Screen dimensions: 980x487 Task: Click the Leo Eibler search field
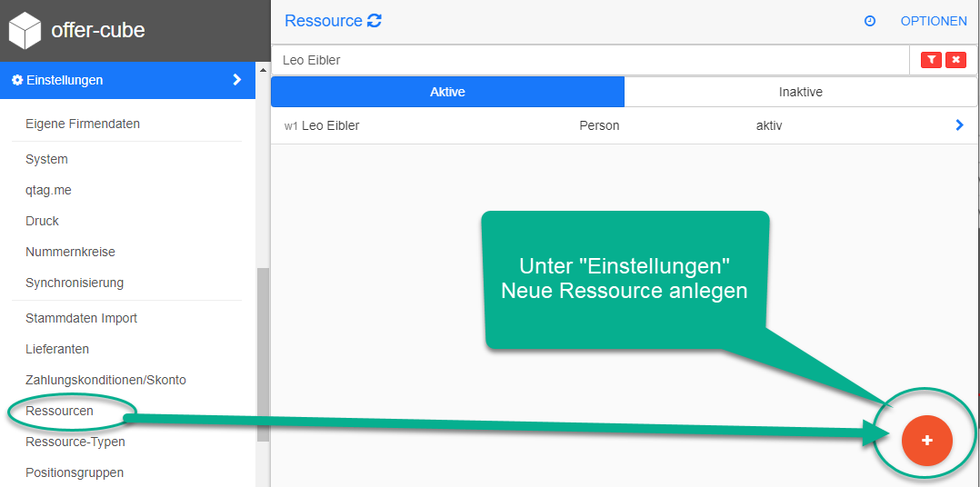pyautogui.click(x=590, y=61)
